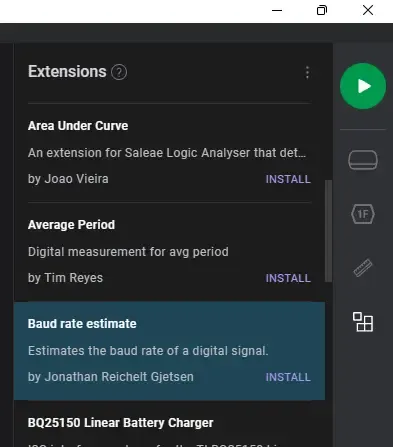Close the application window
This screenshot has height=447, width=393.
[x=368, y=10]
